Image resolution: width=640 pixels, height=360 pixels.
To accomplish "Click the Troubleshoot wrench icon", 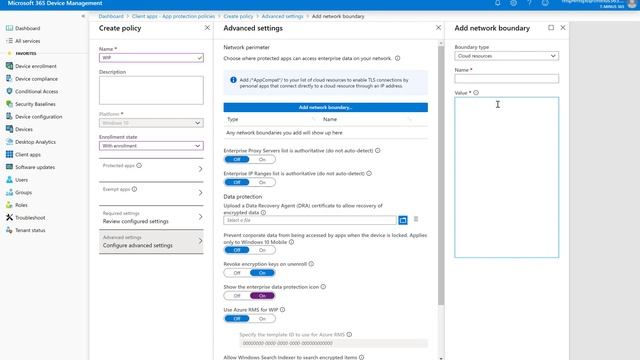I will (x=9, y=218).
